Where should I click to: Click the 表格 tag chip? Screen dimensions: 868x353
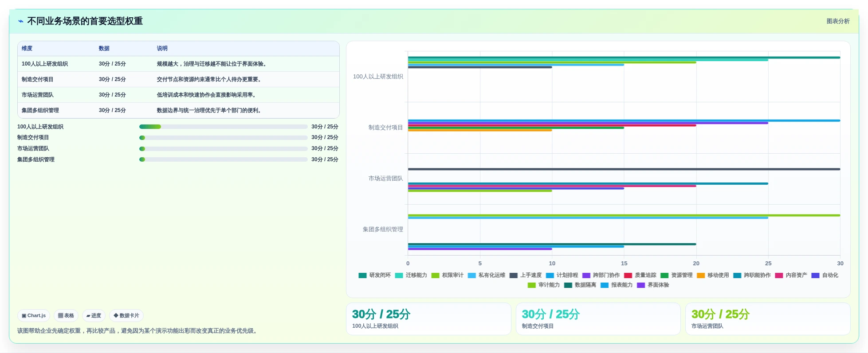(66, 316)
